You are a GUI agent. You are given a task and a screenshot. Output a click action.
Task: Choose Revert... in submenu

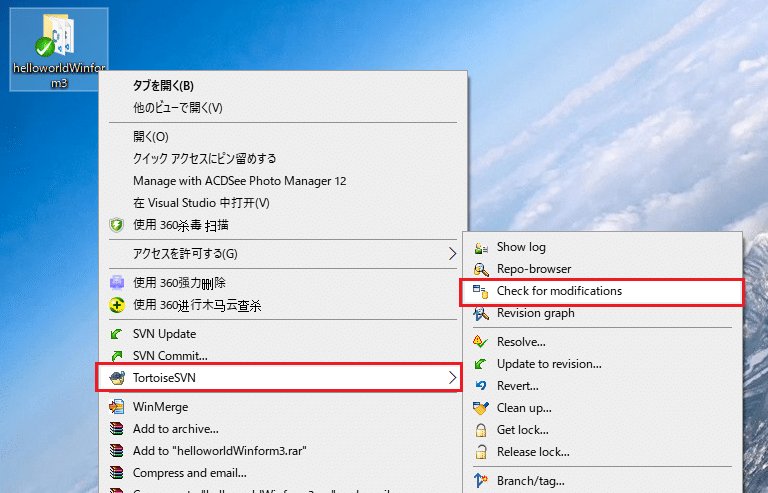click(x=602, y=386)
